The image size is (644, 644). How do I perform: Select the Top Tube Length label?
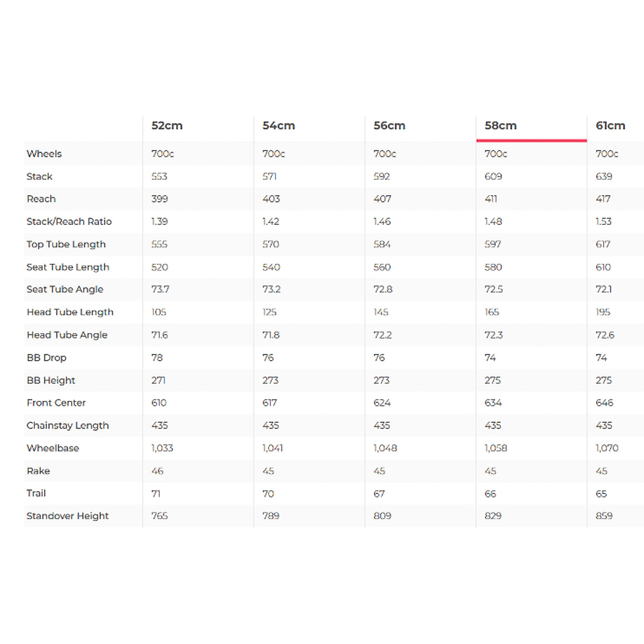[x=66, y=245]
